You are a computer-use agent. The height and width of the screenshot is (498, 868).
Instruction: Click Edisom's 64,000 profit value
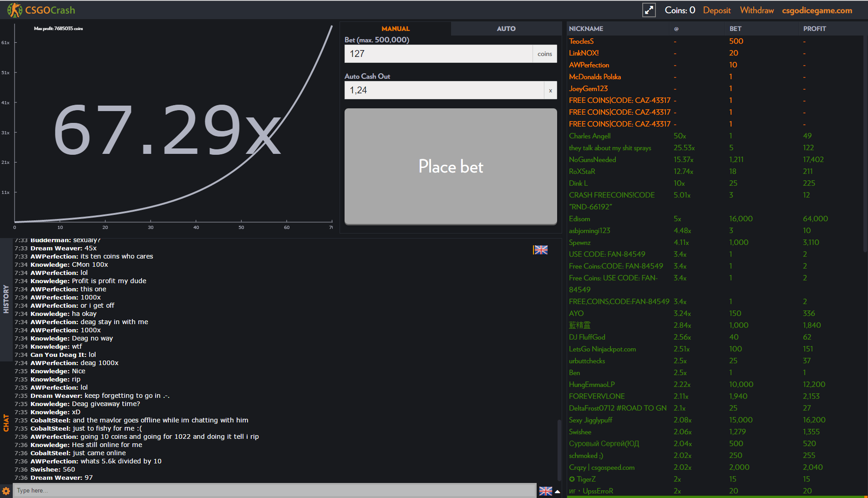point(815,219)
